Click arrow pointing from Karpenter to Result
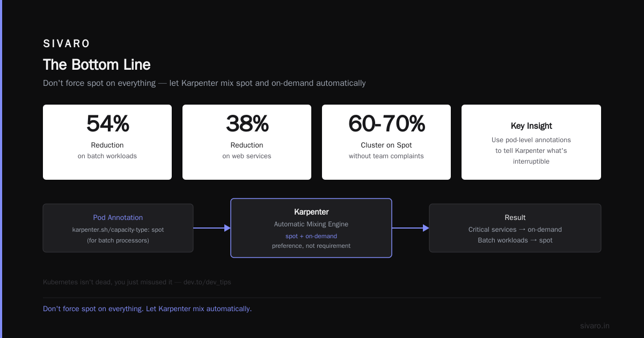The height and width of the screenshot is (338, 644). [411, 228]
